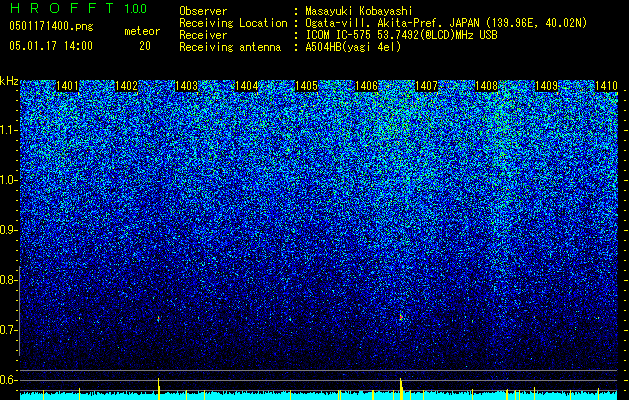This screenshot has height=400, width=629.
Task: Click the 1.1 frequency axis label
Action: point(9,130)
